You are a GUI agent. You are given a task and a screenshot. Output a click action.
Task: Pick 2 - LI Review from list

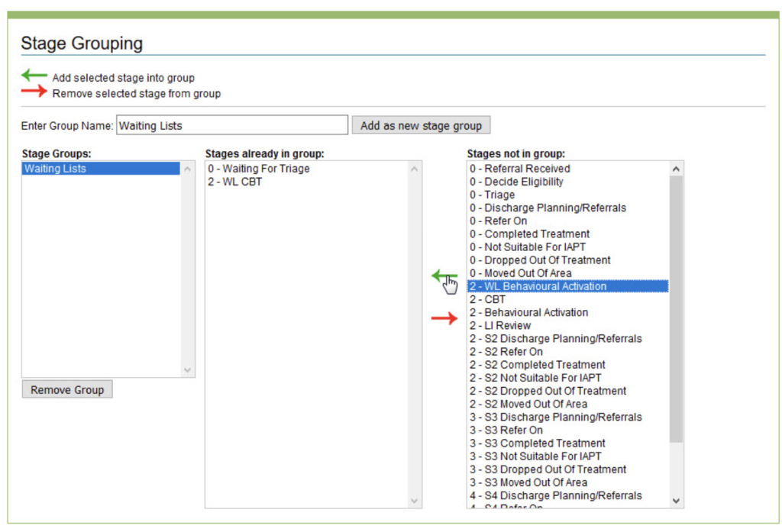[x=500, y=325]
